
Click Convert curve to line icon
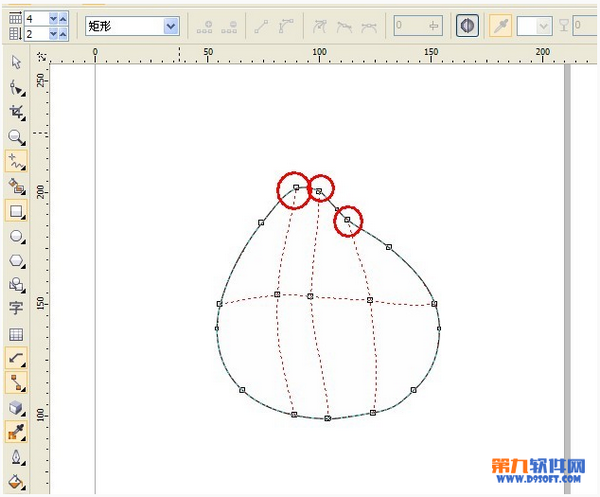point(261,27)
